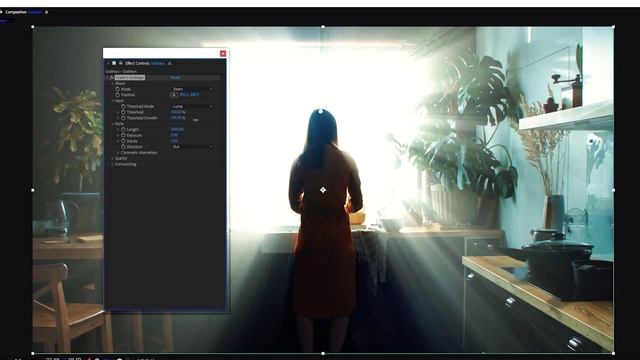Open the Effect Controls panel menu icon
The width and height of the screenshot is (640, 360).
pos(170,63)
